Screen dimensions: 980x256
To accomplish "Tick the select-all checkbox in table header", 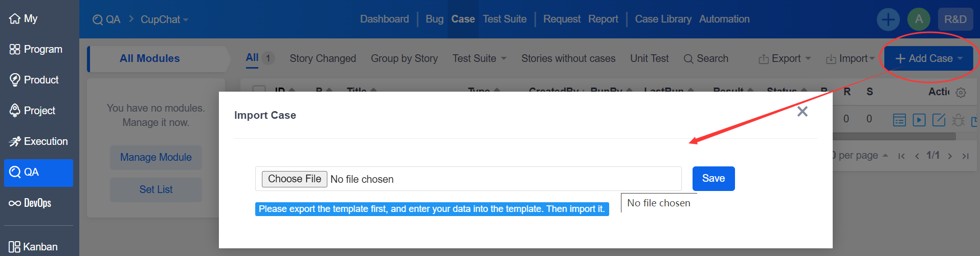I will click(x=259, y=89).
